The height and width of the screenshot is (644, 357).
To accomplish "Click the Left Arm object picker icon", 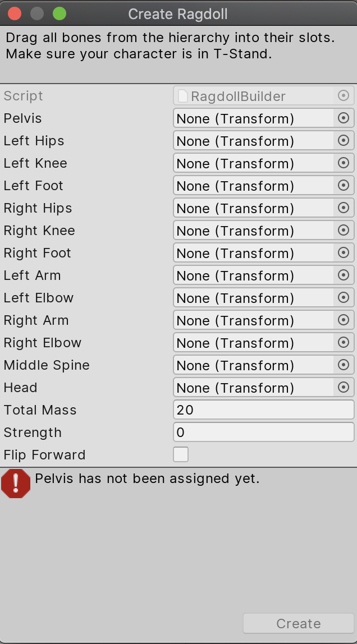I will tap(344, 275).
